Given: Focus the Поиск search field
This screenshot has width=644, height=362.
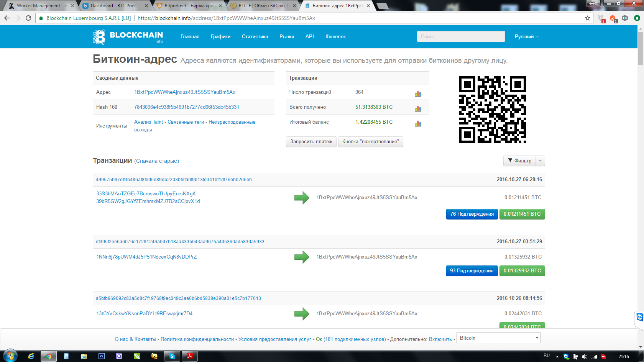Looking at the screenshot, I should (461, 36).
